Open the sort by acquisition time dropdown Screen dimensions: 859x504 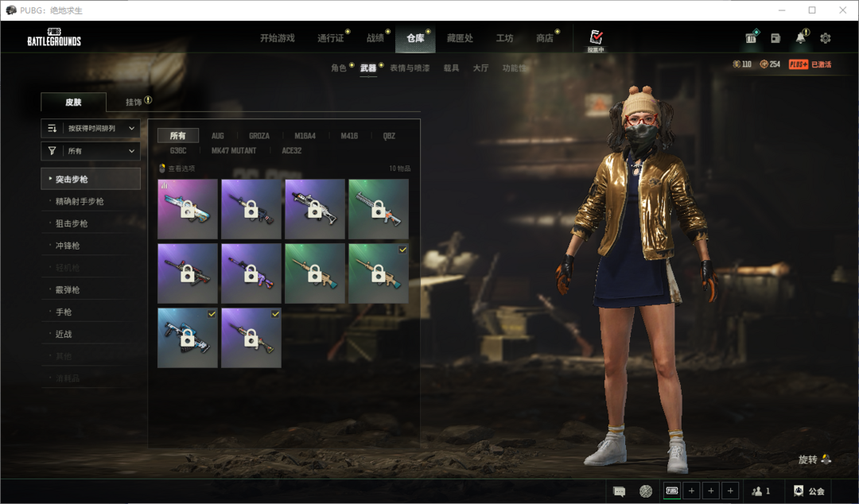pos(91,128)
